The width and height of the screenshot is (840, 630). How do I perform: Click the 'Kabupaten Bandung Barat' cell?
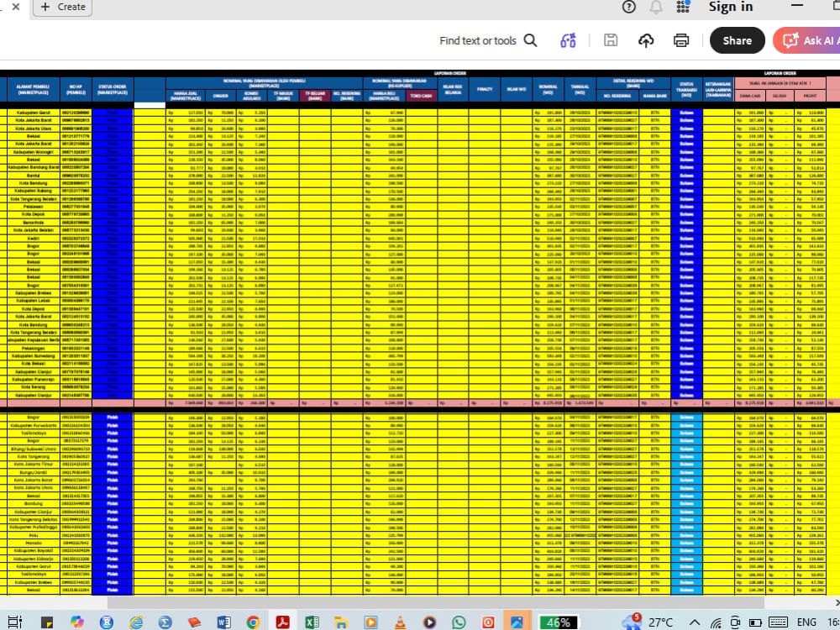coord(34,168)
